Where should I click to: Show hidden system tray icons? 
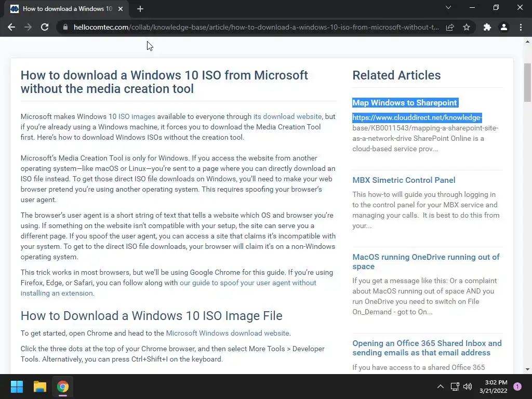441,387
